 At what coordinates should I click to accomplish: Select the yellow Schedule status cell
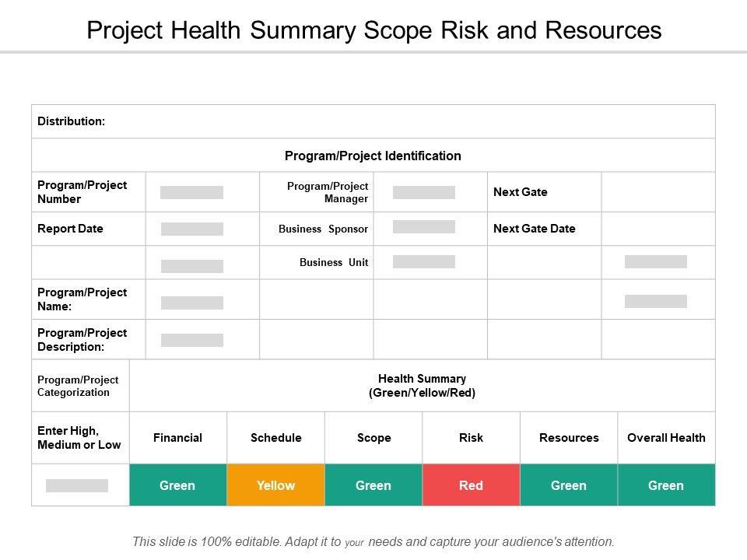tap(275, 485)
